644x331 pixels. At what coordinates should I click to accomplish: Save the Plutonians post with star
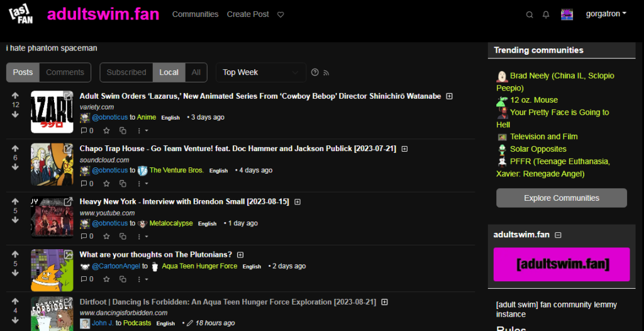[106, 279]
